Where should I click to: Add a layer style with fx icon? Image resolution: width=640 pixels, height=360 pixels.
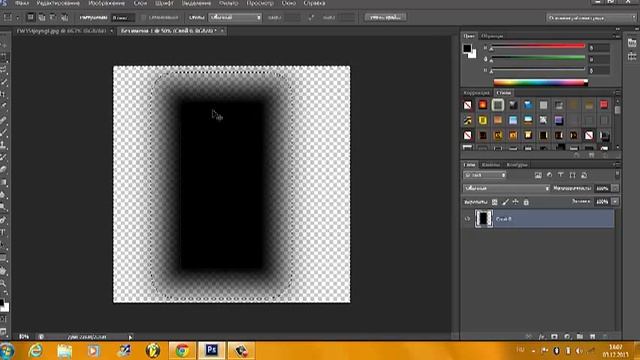click(542, 337)
